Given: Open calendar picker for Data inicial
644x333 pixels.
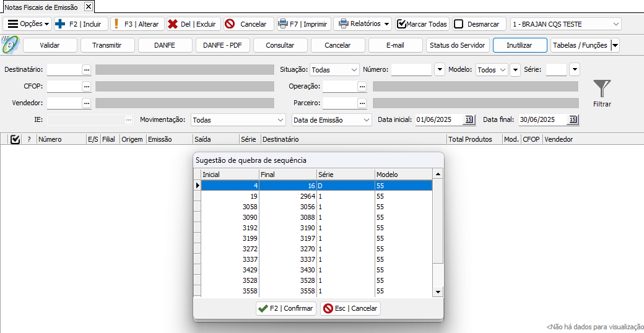Looking at the screenshot, I should 469,119.
